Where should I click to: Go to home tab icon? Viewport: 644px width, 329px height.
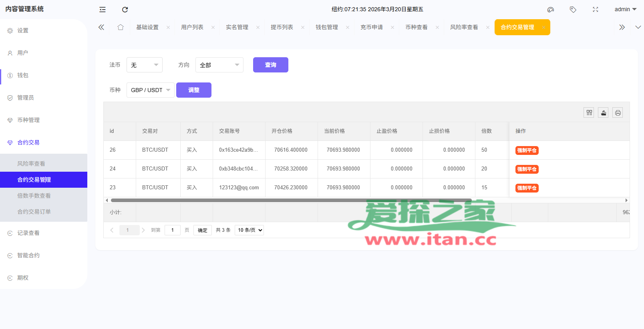(x=121, y=27)
